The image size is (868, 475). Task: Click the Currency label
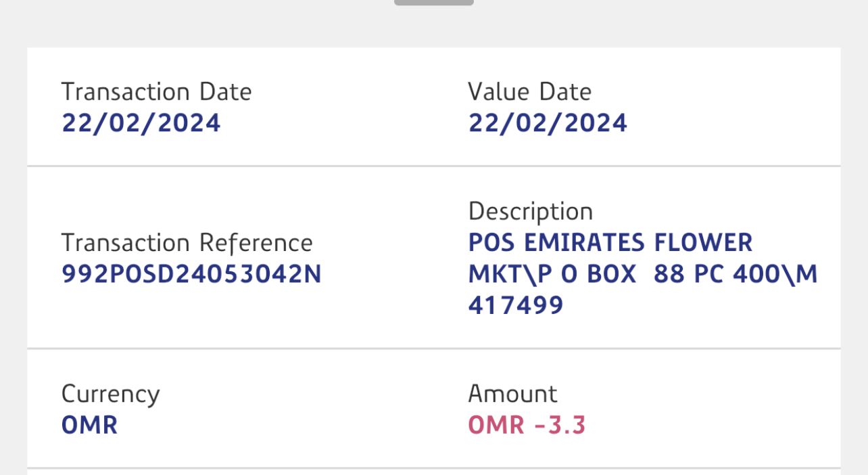click(x=110, y=394)
